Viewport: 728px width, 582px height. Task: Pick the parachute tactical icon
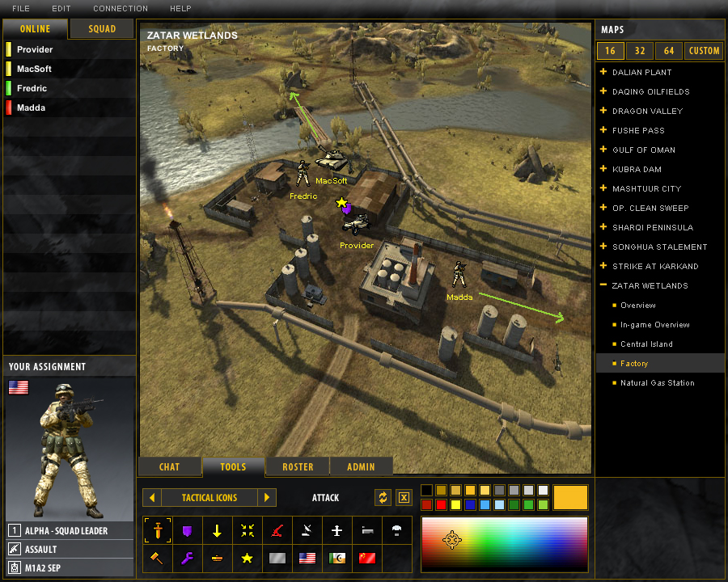click(396, 531)
